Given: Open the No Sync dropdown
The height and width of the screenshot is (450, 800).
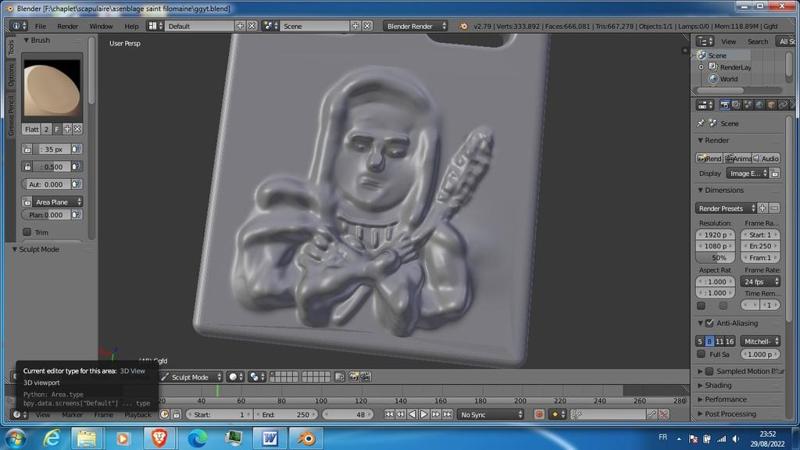Looking at the screenshot, I should pos(490,415).
